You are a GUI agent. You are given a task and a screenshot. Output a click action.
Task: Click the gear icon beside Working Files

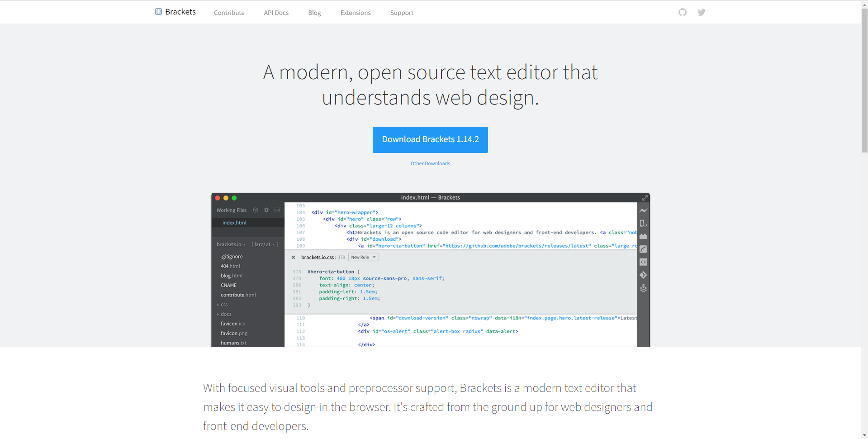coord(266,210)
